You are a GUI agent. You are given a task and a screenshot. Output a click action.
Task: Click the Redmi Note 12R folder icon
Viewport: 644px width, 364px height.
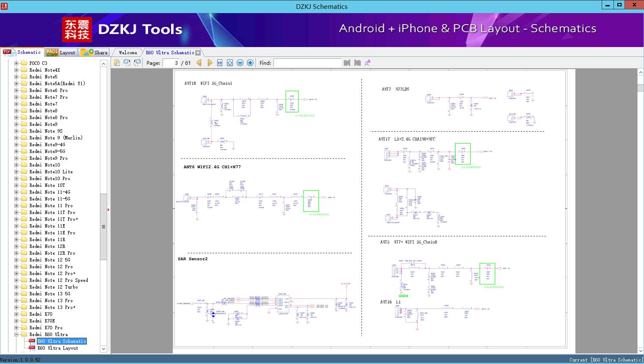(x=24, y=246)
